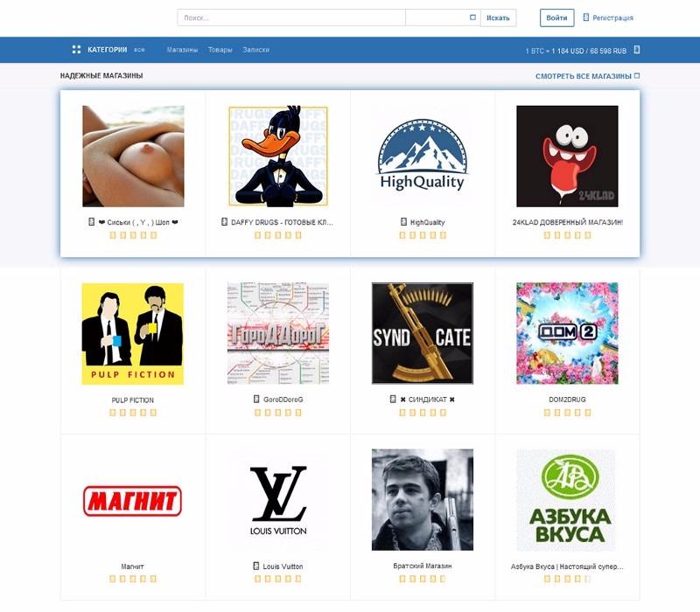Open the Pulp Fiction shop image

(x=133, y=334)
